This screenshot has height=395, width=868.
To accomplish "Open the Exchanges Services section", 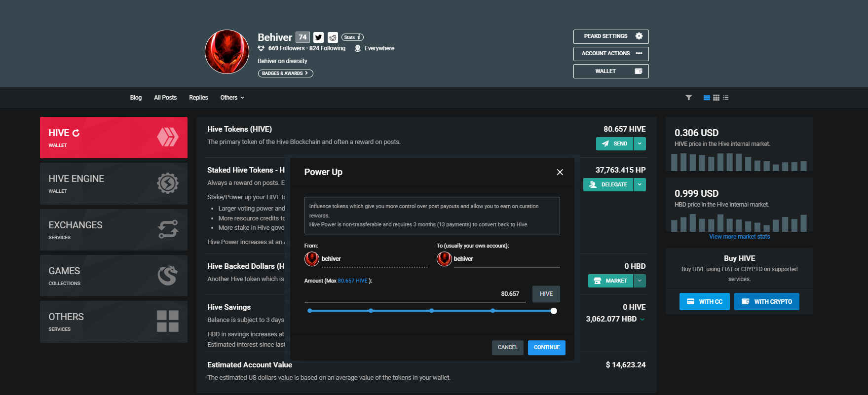I will 113,230.
